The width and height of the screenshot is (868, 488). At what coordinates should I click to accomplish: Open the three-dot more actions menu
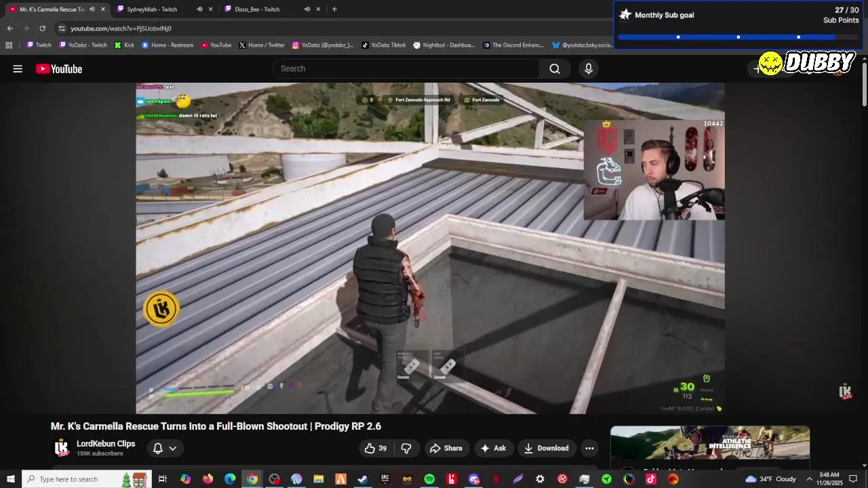point(589,448)
